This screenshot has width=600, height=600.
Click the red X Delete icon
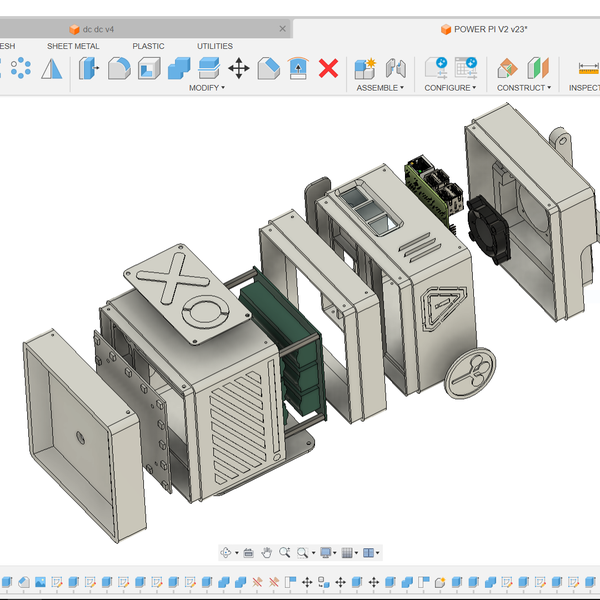328,68
